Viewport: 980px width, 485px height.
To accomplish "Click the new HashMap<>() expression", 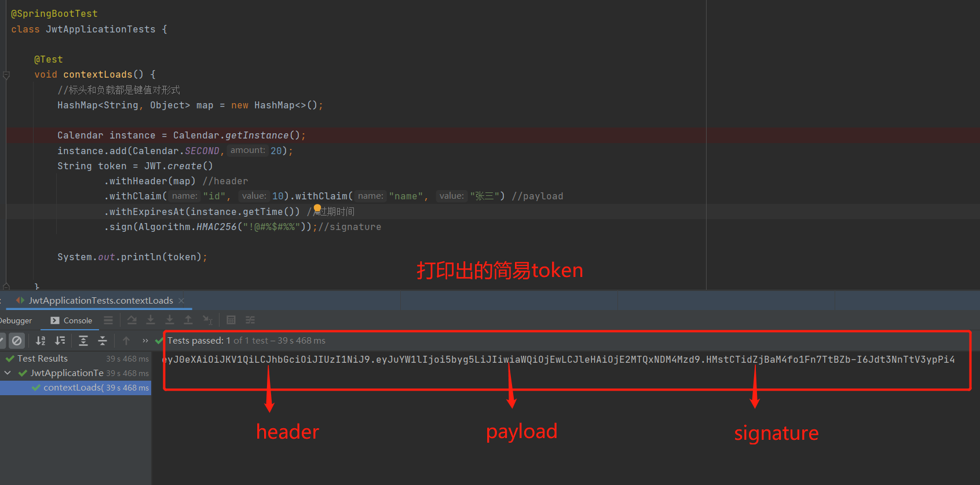I will (x=275, y=105).
